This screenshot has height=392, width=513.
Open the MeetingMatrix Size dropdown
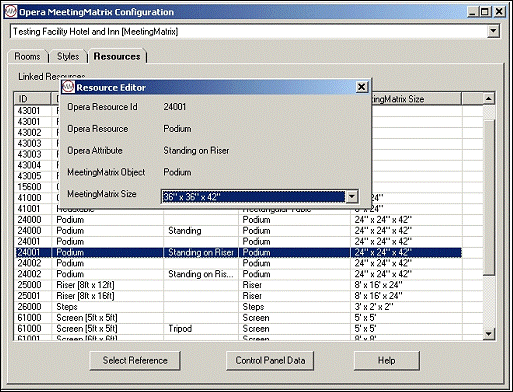click(352, 197)
